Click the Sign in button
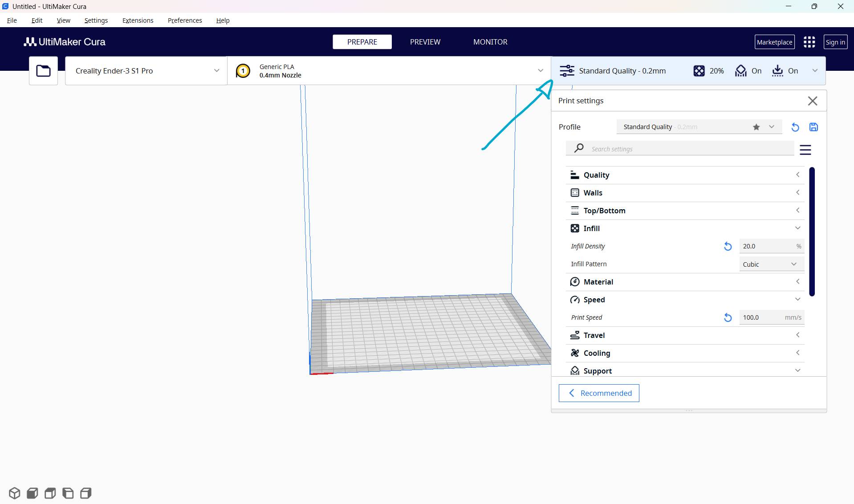This screenshot has width=854, height=504. (835, 42)
